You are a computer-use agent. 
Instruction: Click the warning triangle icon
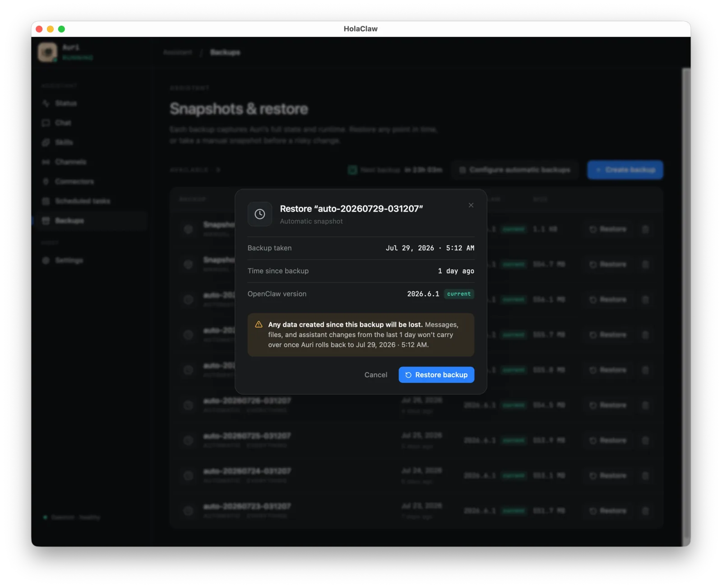click(x=259, y=324)
